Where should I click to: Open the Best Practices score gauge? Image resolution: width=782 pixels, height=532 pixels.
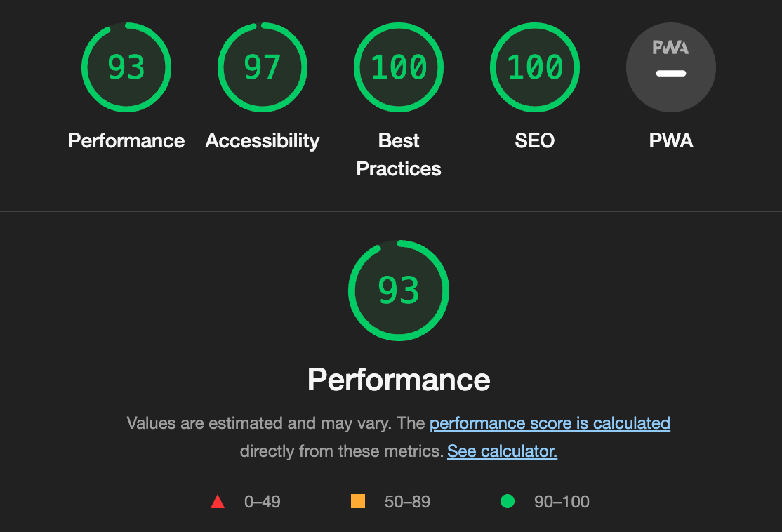pos(399,67)
